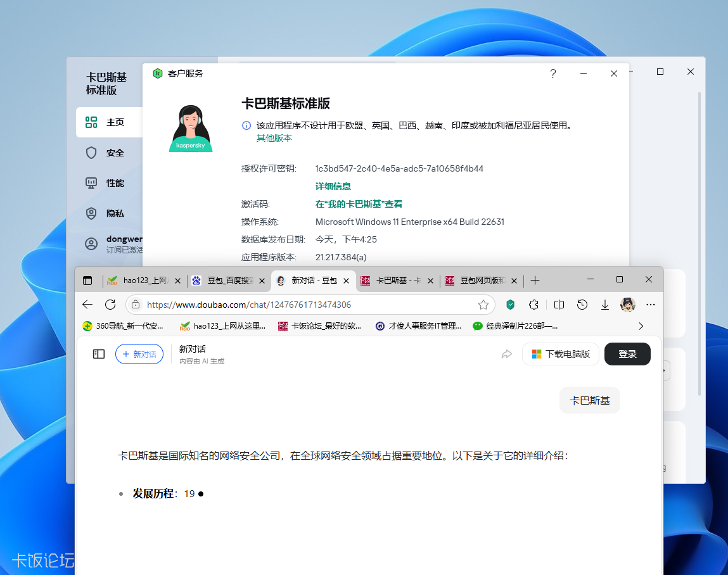Open a new browser tab
The width and height of the screenshot is (728, 575).
(x=535, y=281)
